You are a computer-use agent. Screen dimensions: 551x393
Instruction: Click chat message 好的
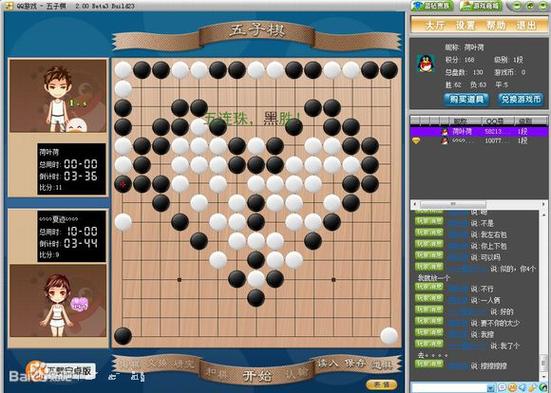point(507,311)
